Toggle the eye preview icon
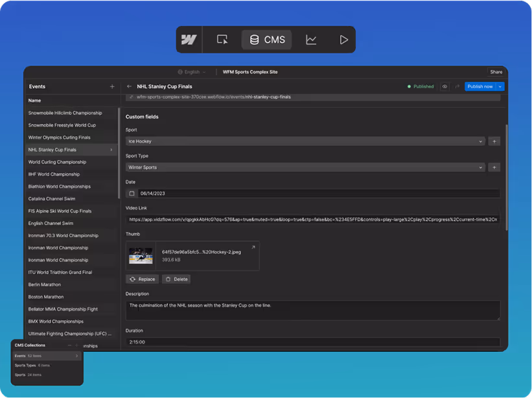532x398 pixels. click(445, 86)
